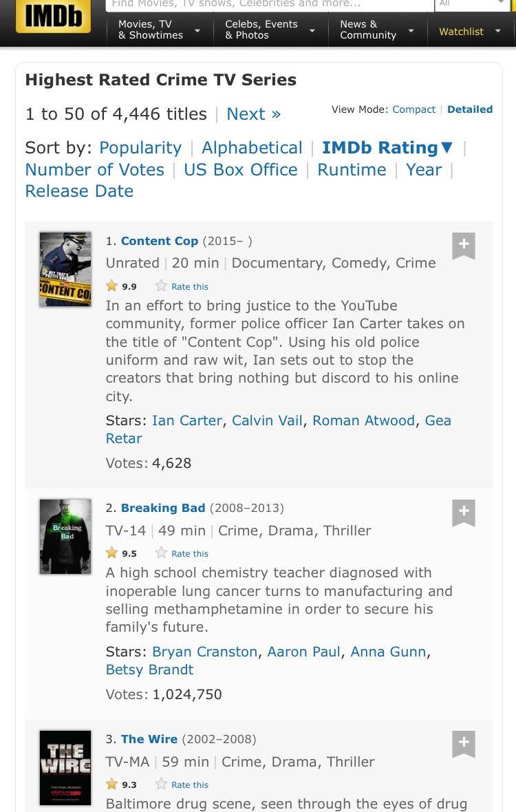Image resolution: width=516 pixels, height=812 pixels.
Task: Open the search category All dropdown
Action: point(472,4)
